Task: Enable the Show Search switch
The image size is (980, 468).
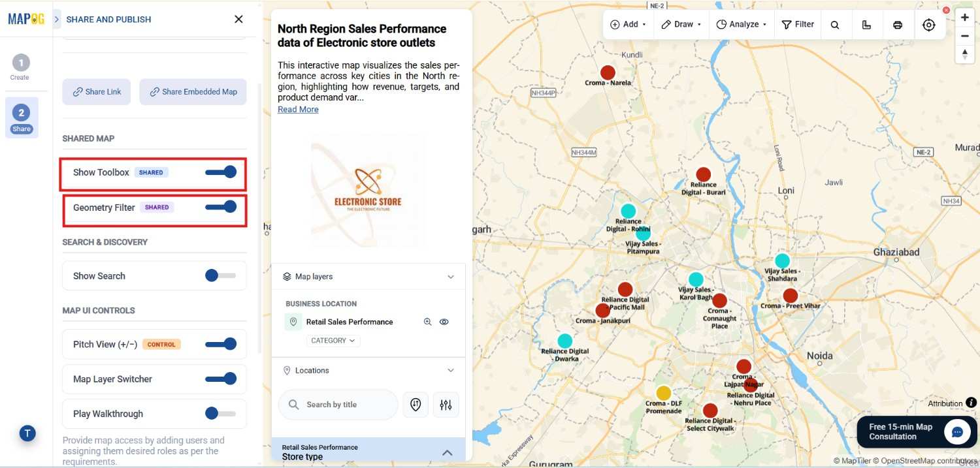Action: coord(221,276)
